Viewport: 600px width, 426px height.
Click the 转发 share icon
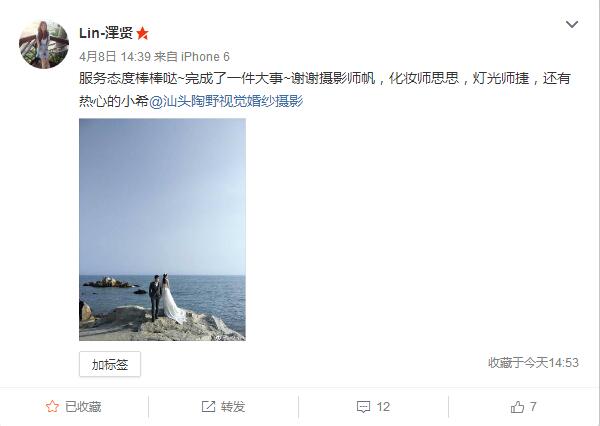pos(208,406)
